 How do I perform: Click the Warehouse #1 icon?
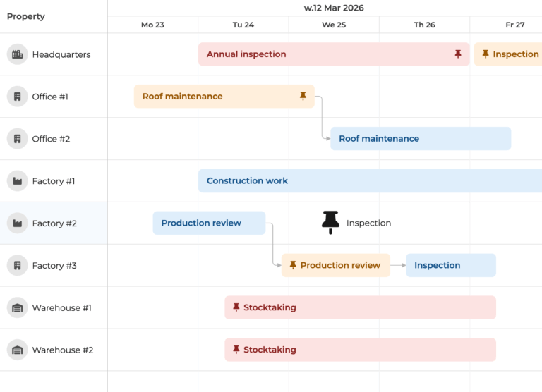click(18, 308)
